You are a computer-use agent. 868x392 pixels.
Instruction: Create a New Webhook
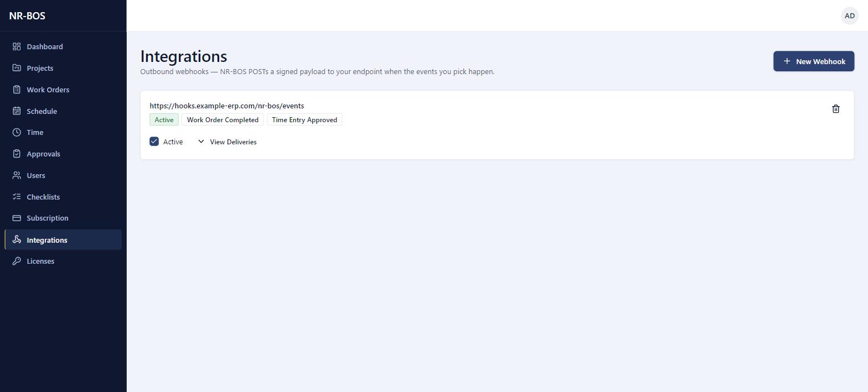(x=814, y=61)
